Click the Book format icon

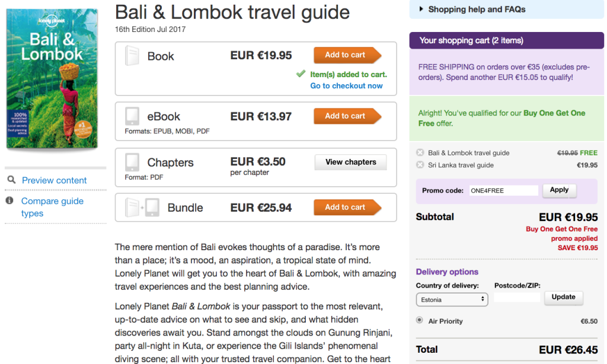click(132, 56)
